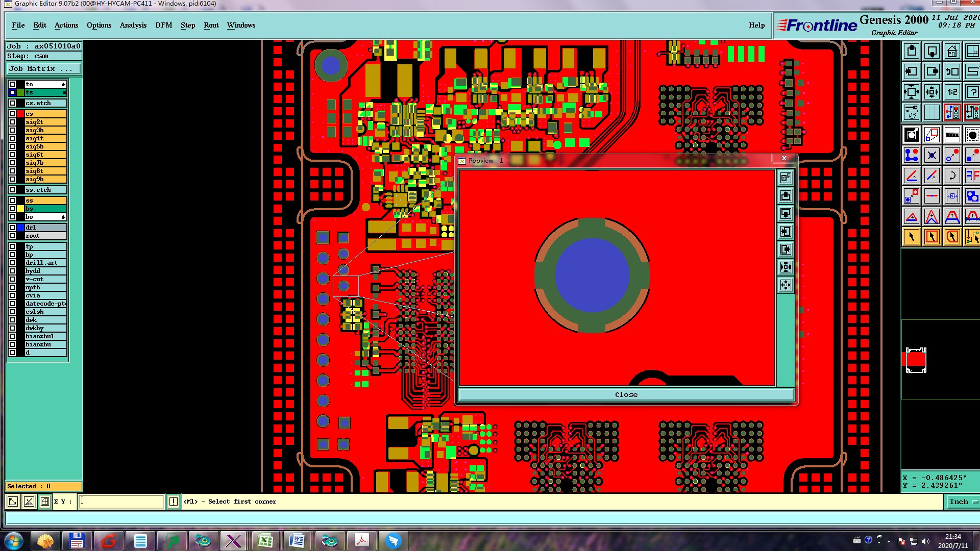Open the Inch units dropdown
980x551 pixels.
tap(962, 502)
